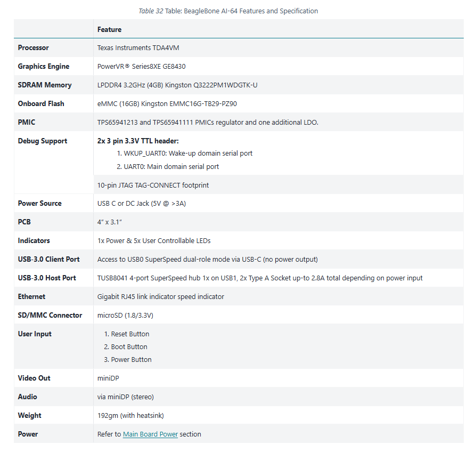Screen dimensions: 476x452
Task: Click the WKUP_UART0 list item
Action: click(x=184, y=153)
